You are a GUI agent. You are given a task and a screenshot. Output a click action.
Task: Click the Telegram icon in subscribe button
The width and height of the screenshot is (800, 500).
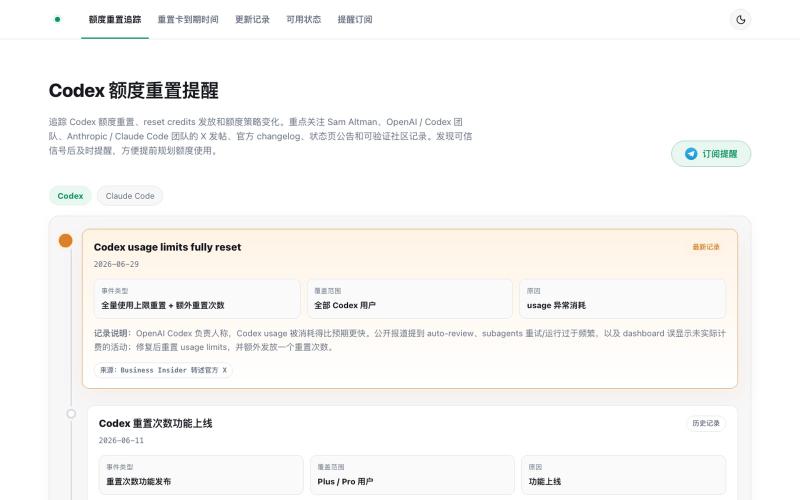[x=691, y=154]
